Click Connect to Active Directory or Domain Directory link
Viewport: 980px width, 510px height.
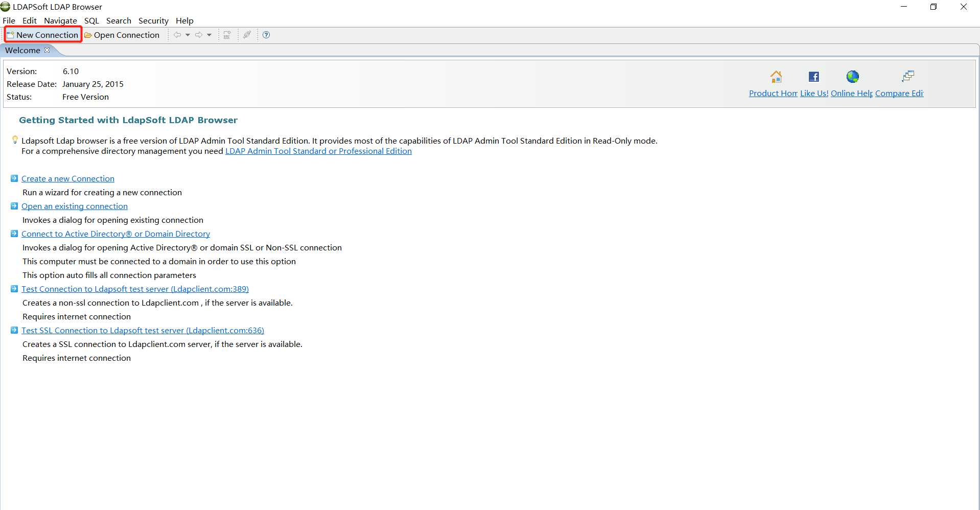(115, 234)
